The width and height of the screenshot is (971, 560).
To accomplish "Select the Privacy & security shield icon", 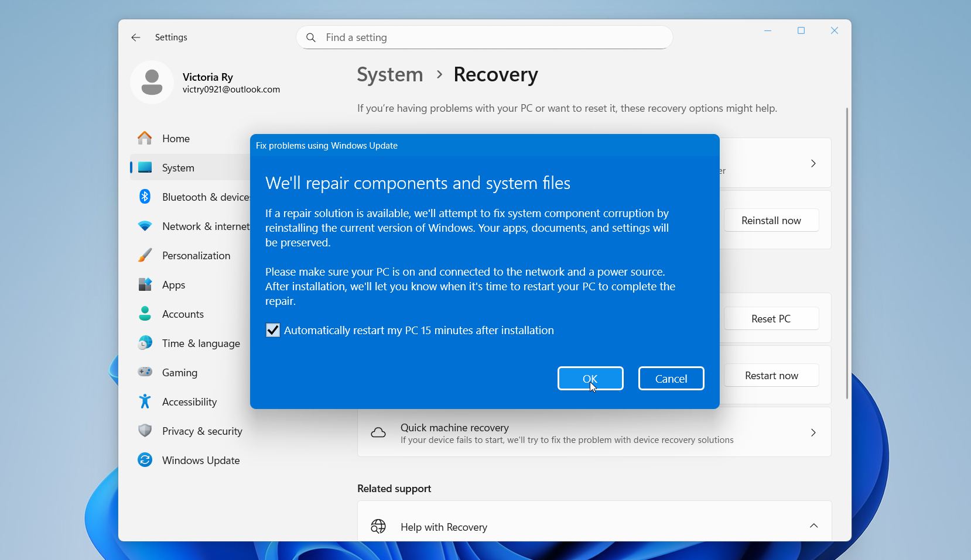I will [x=145, y=431].
